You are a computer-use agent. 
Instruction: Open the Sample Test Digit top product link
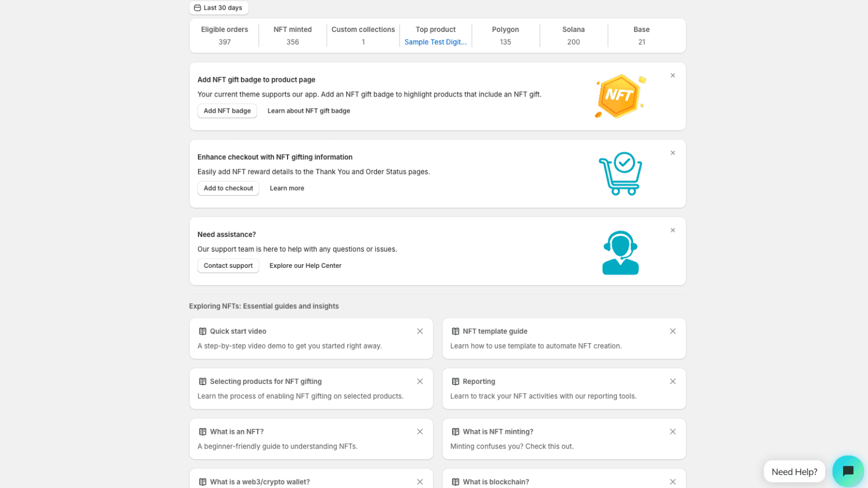click(435, 42)
